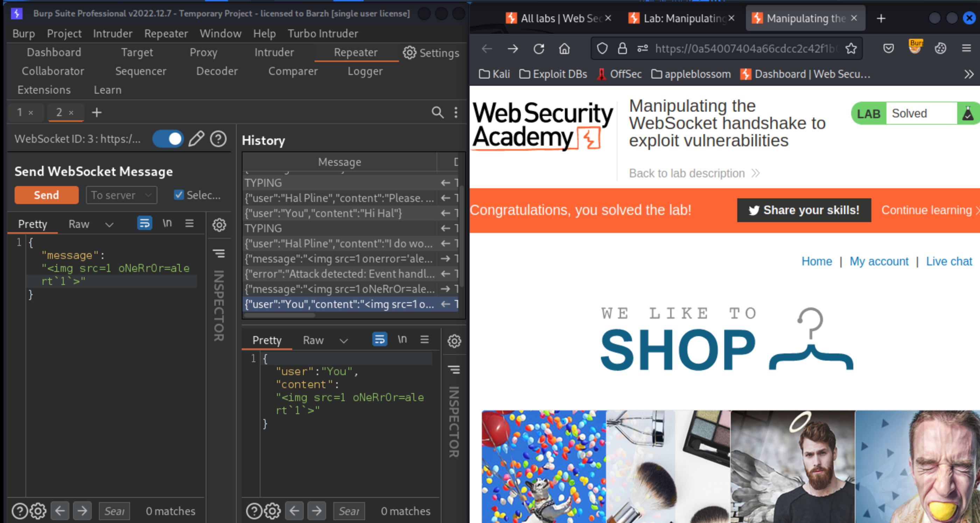Open the My account link
Viewport: 980px width, 523px height.
(x=879, y=261)
